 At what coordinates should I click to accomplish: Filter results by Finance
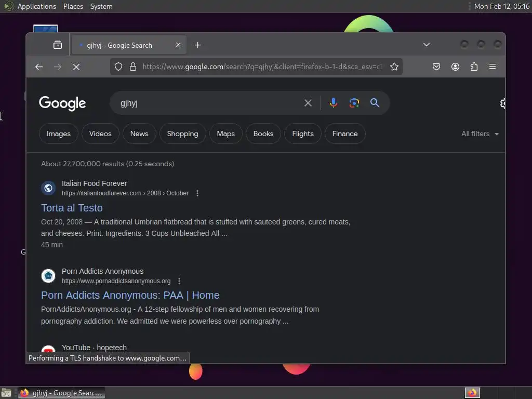(x=345, y=134)
